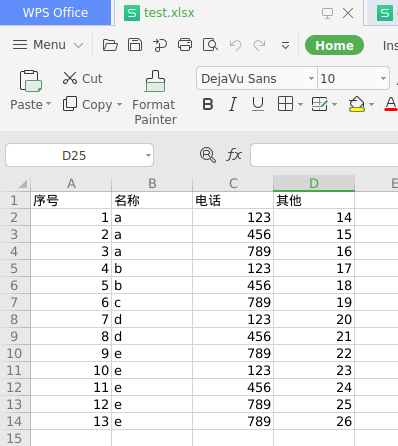This screenshot has height=446, width=398.
Task: Click the cell style format icon
Action: pyautogui.click(x=320, y=104)
